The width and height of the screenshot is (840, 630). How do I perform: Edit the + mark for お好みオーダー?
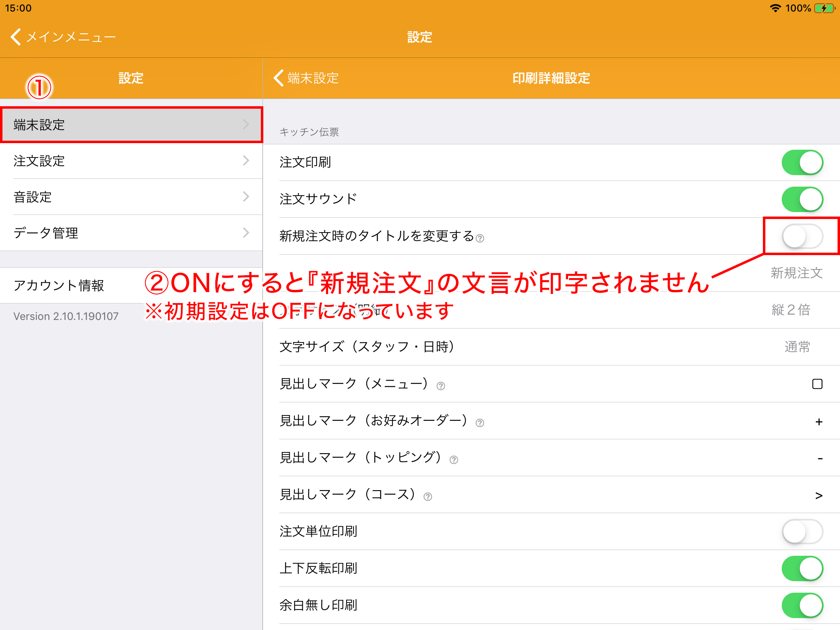[819, 422]
